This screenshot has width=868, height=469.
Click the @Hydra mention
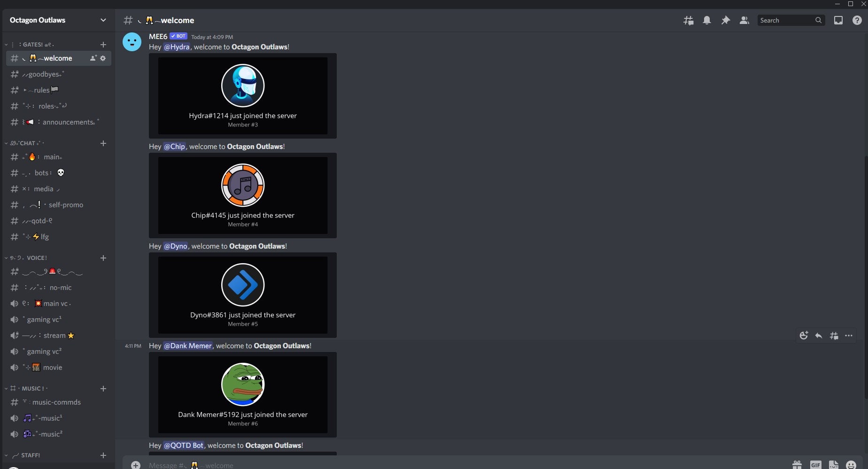pos(176,47)
